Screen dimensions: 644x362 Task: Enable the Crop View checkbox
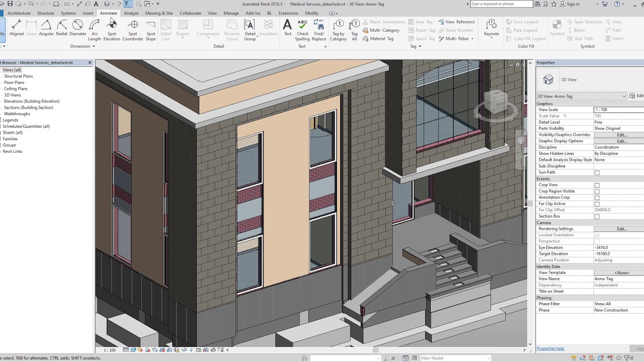[x=597, y=185]
